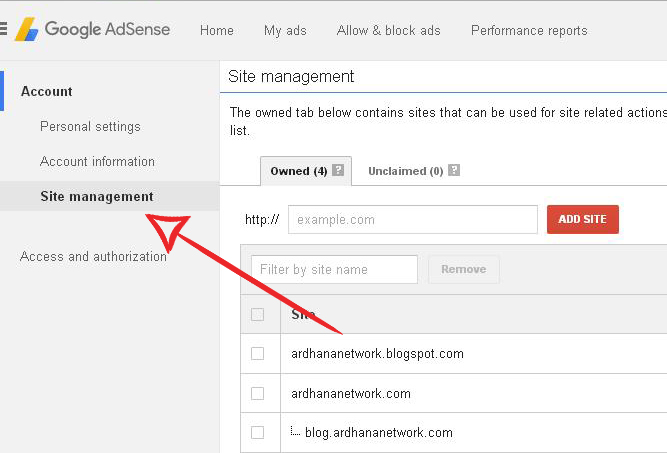Expand the Account sidebar section
The width and height of the screenshot is (667, 453).
tap(46, 91)
